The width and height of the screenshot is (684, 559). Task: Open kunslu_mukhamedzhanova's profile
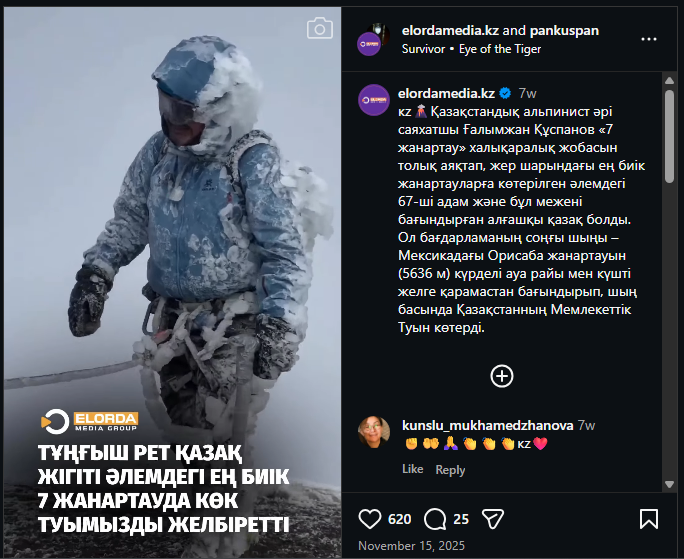[487, 425]
